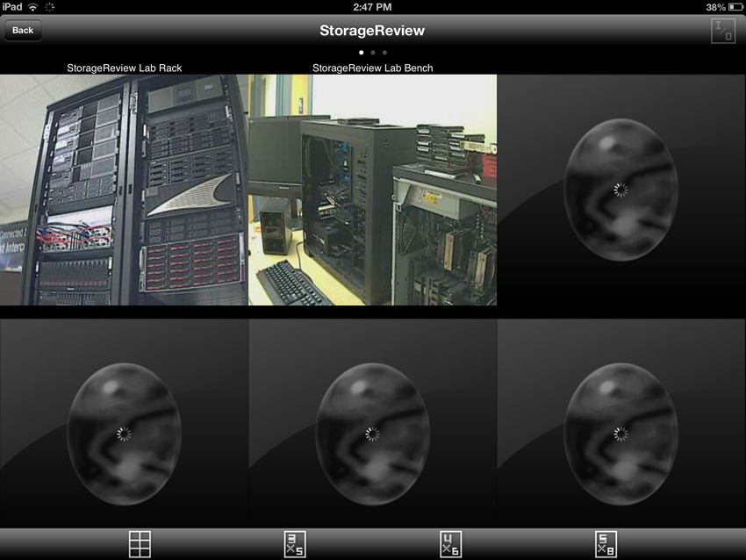The image size is (746, 560).
Task: Switch to the 5x8 grid layout
Action: click(606, 544)
